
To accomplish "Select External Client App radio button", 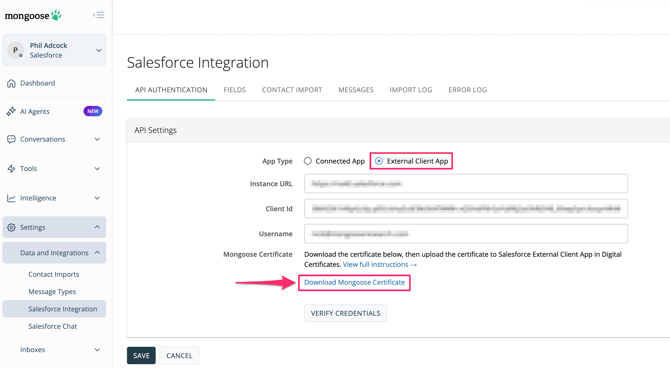I will tap(379, 161).
